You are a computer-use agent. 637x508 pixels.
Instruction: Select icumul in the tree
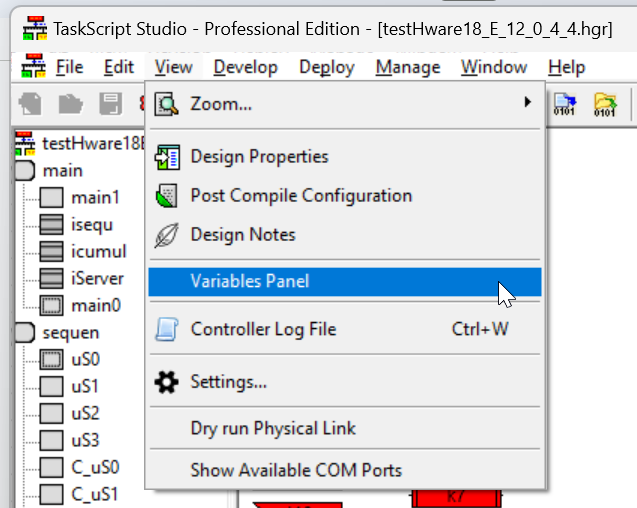(99, 252)
